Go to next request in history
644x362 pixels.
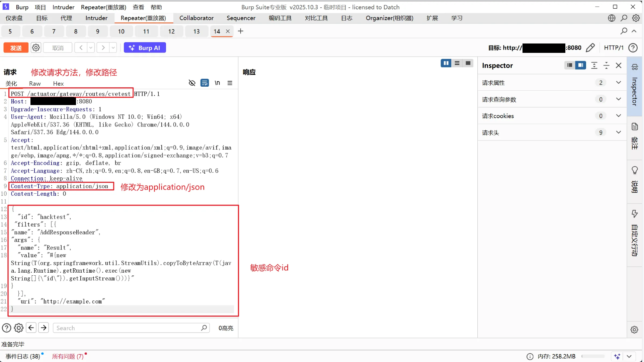[x=103, y=48]
